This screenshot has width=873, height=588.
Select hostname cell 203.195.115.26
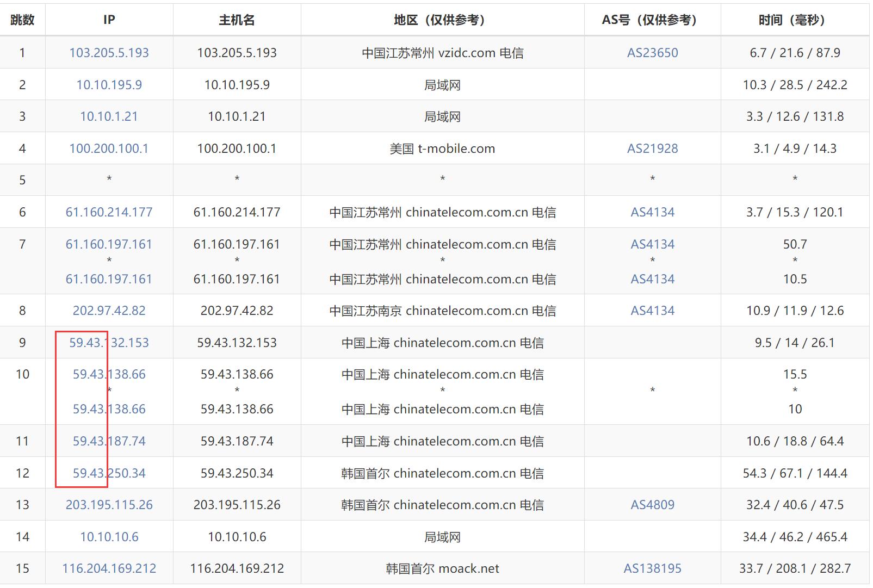(x=237, y=505)
